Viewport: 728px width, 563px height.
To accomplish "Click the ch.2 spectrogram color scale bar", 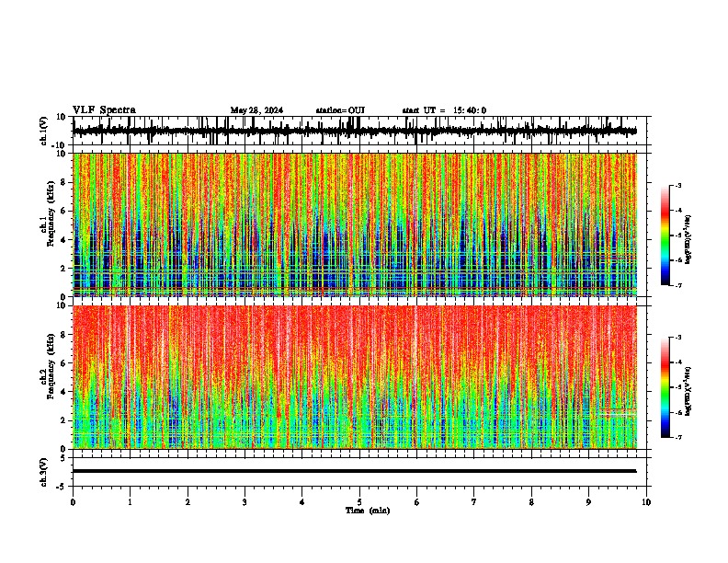I will click(665, 387).
